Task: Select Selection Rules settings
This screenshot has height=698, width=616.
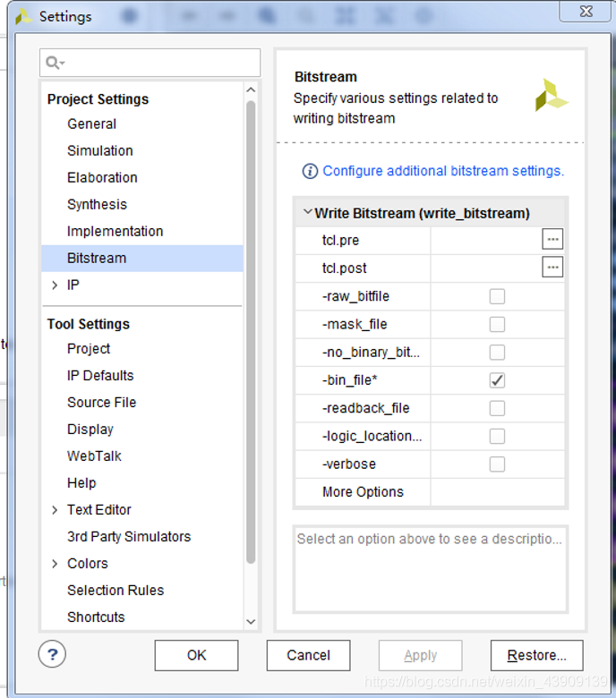Action: [x=115, y=591]
